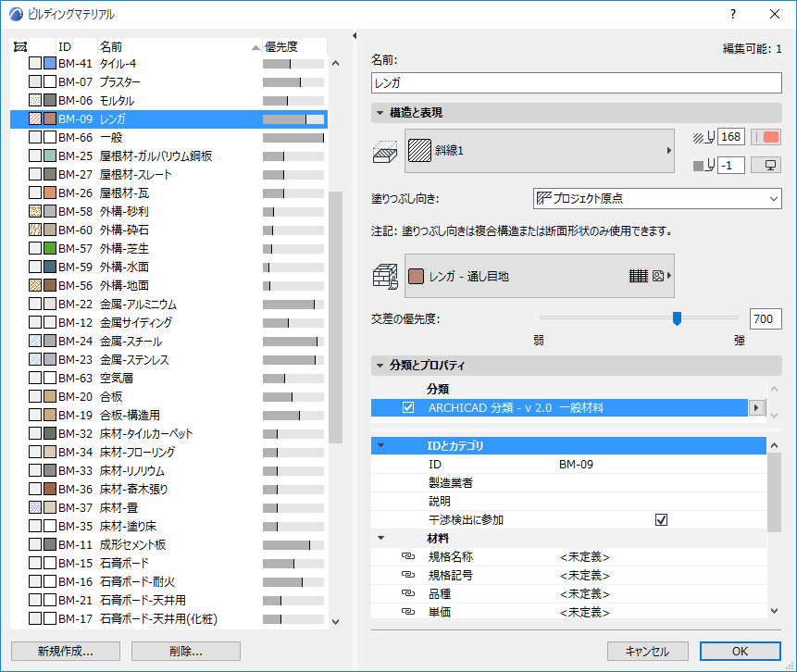
Task: Click the vectorial hatch icon in the surface selector
Action: (639, 276)
